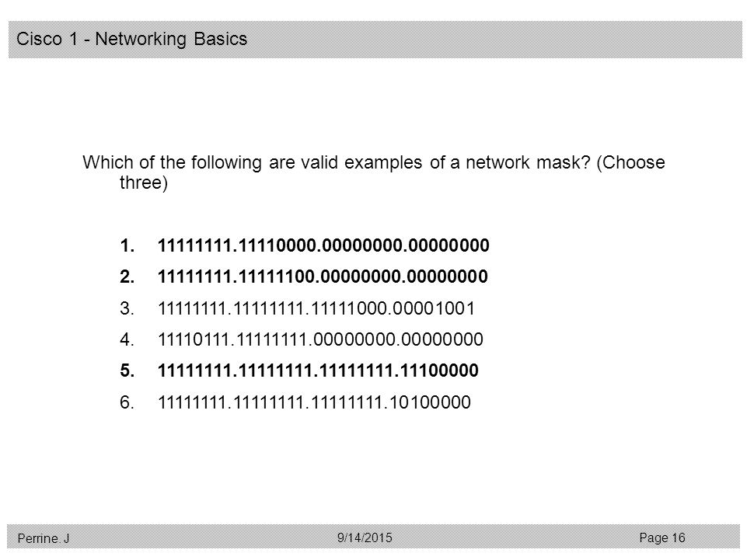Viewport: 747px width, 560px height.
Task: Choose answer 11111111.11111100.00000000.00000000
Action: [x=323, y=277]
